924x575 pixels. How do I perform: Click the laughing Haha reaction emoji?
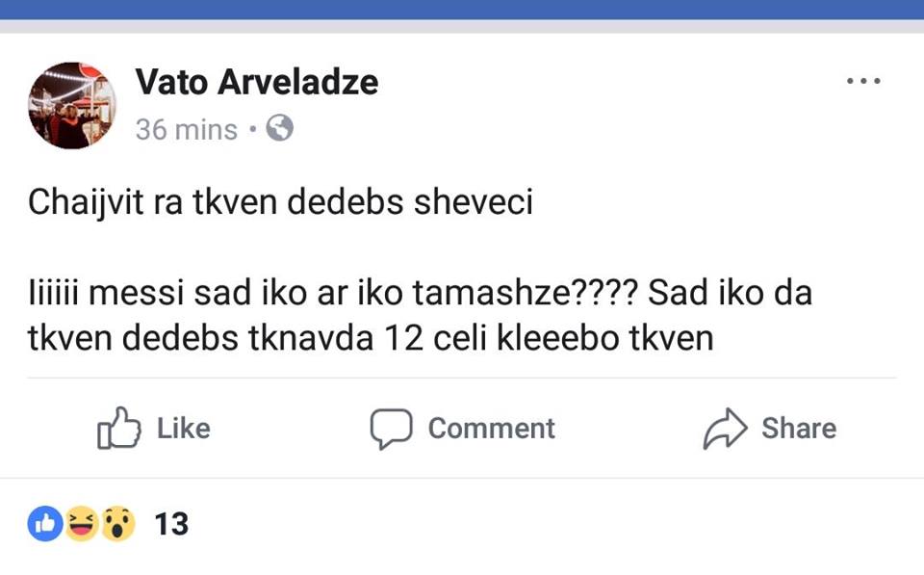(82, 523)
